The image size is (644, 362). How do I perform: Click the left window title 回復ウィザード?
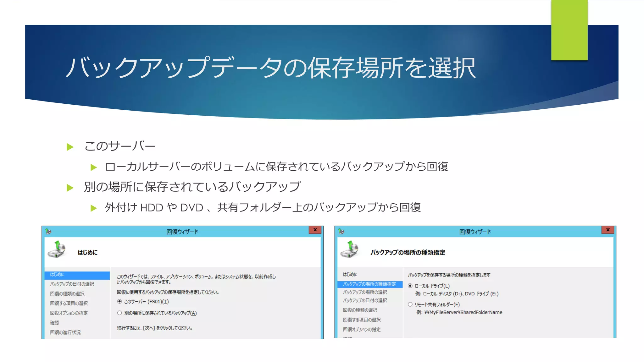[182, 232]
